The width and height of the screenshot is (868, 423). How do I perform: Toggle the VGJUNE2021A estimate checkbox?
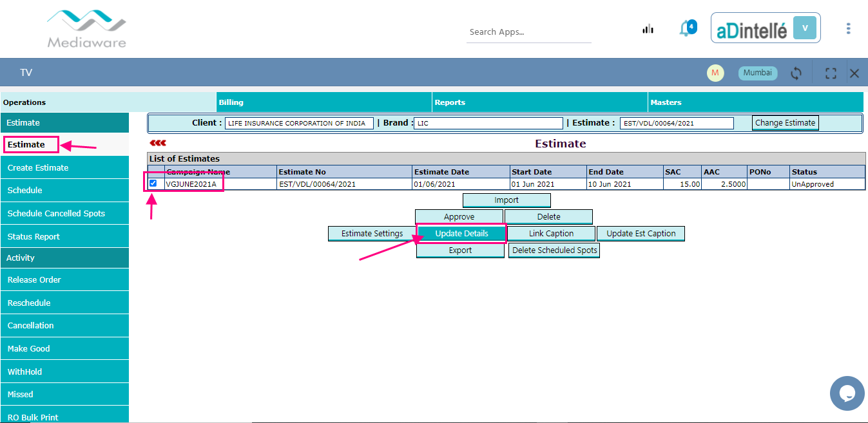pos(153,183)
